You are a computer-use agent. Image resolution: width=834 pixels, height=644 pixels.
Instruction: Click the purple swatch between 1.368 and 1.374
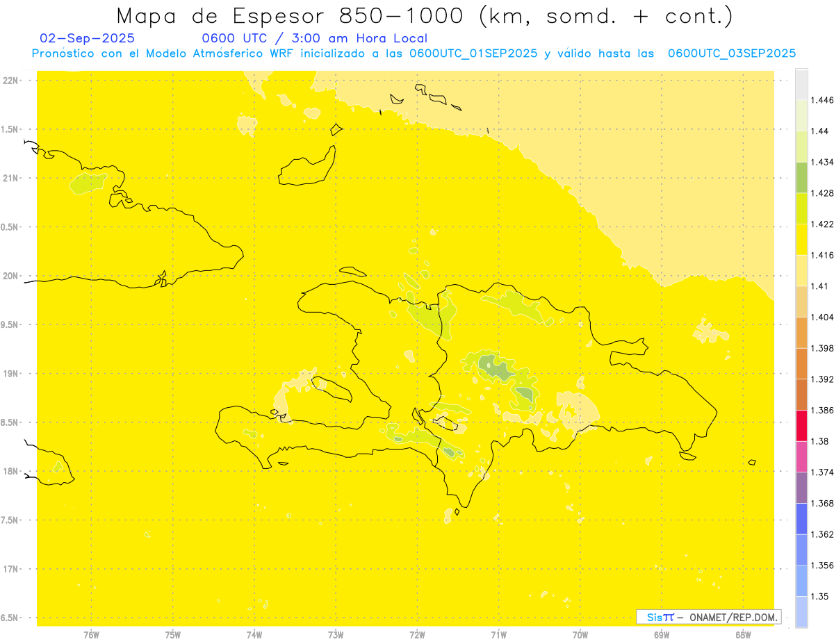[x=801, y=487]
